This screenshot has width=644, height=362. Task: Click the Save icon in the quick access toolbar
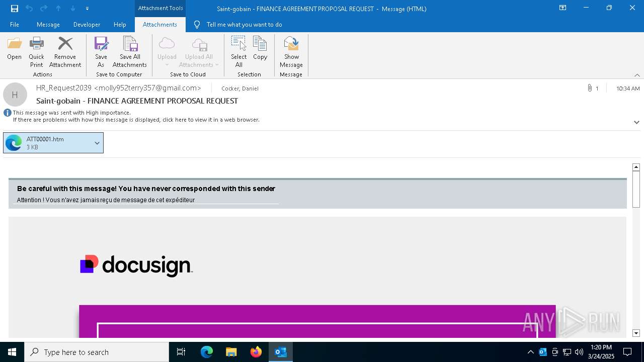(x=15, y=8)
